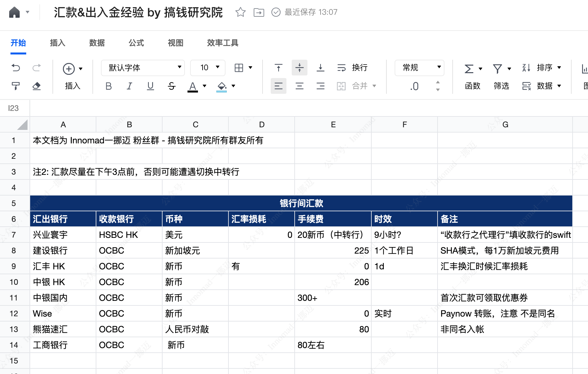Expand the fill color dropdown arrow

233,86
